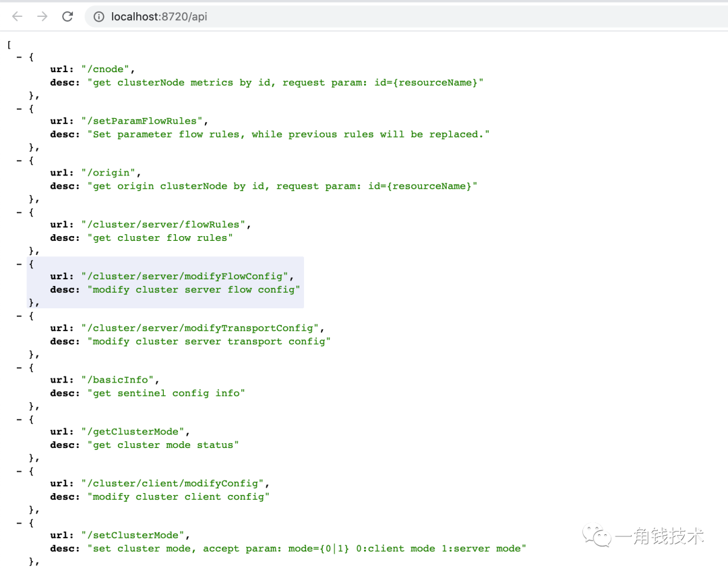The height and width of the screenshot is (568, 728).
Task: Click the "get cluster flow rules" description
Action: click(x=160, y=238)
